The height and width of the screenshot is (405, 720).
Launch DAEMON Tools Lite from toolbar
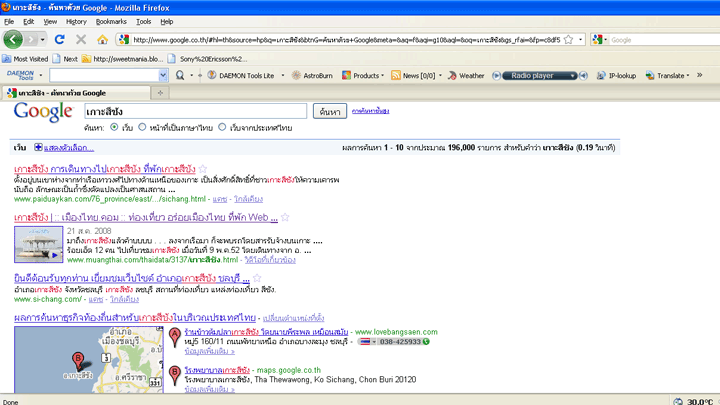(x=241, y=76)
